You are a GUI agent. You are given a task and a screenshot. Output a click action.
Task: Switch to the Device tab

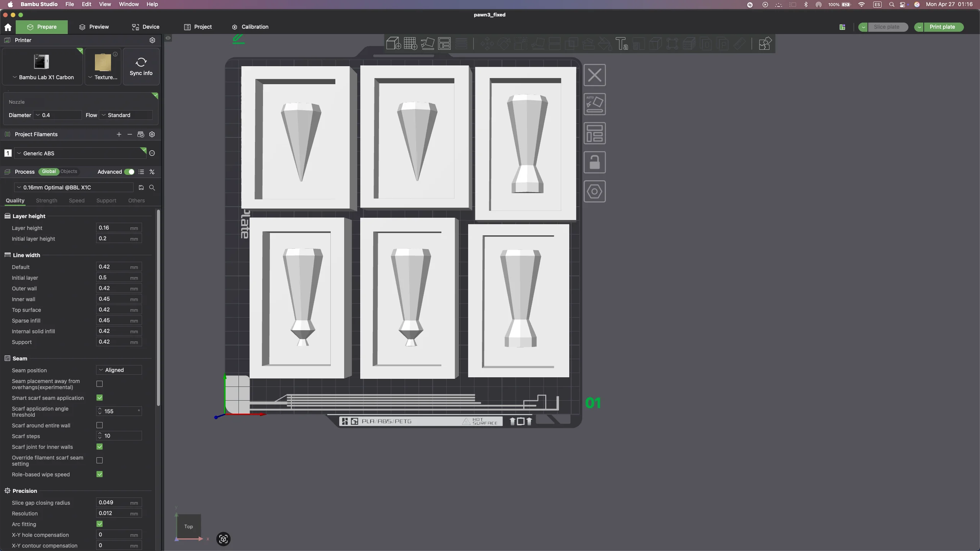click(146, 27)
